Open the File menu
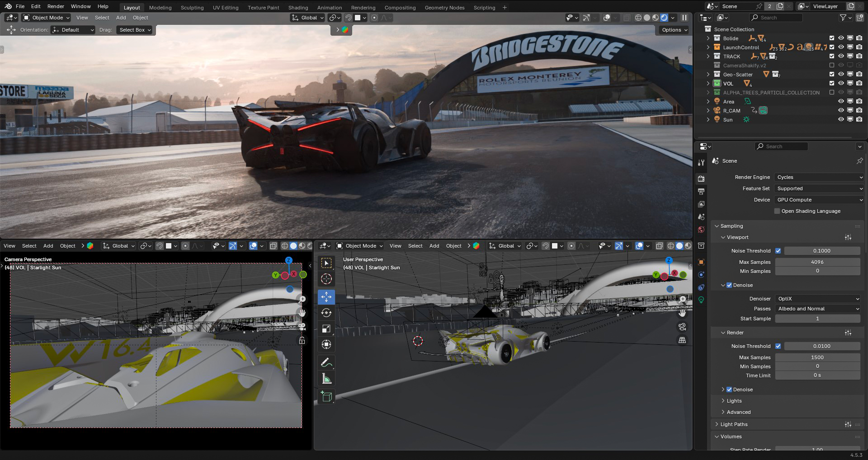The image size is (868, 460). tap(20, 6)
